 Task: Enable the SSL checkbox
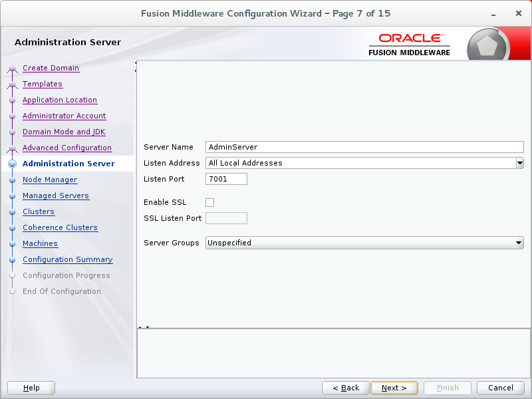209,202
